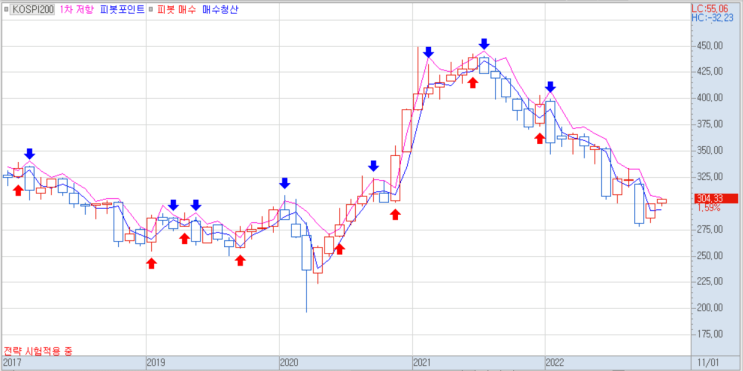Viewport: 743px width, 371px height.
Task: Click the 2021 year label on time axis
Action: click(x=422, y=363)
